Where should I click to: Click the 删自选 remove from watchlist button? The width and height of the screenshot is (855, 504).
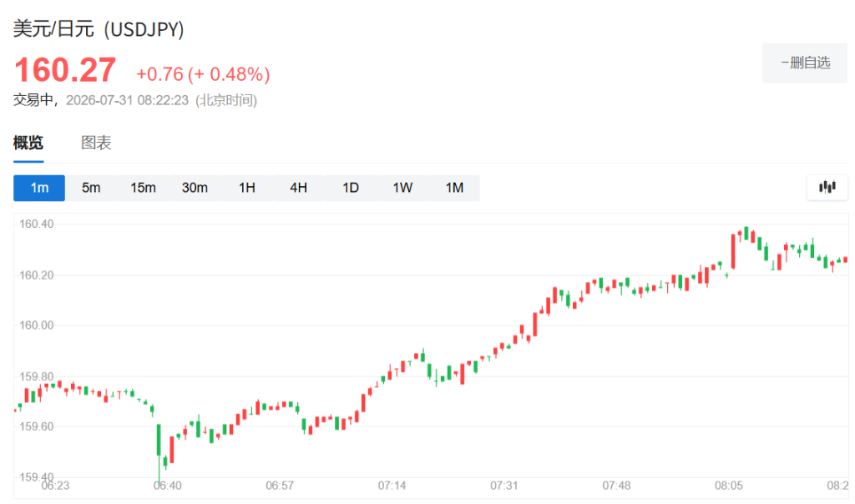[805, 63]
